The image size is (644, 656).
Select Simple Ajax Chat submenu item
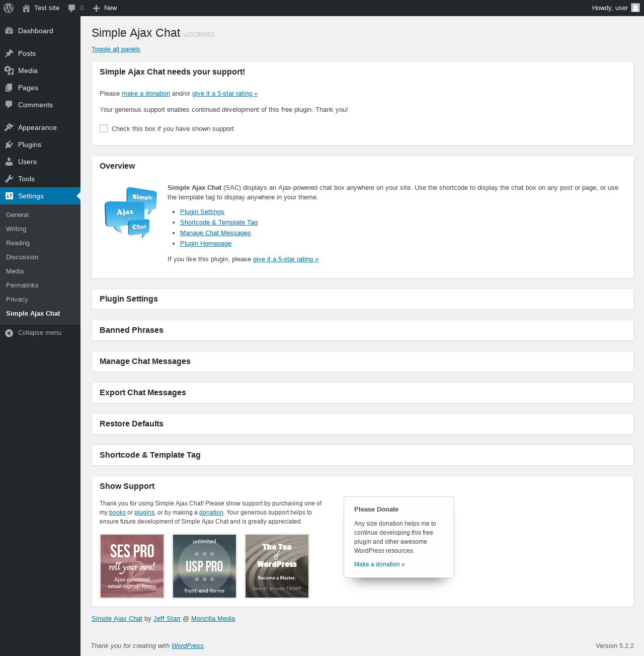(33, 313)
